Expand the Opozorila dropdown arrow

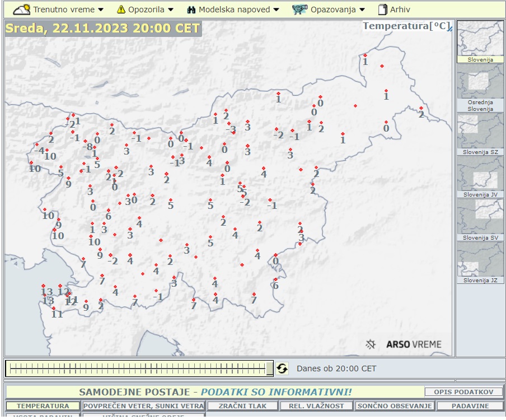[x=171, y=10]
